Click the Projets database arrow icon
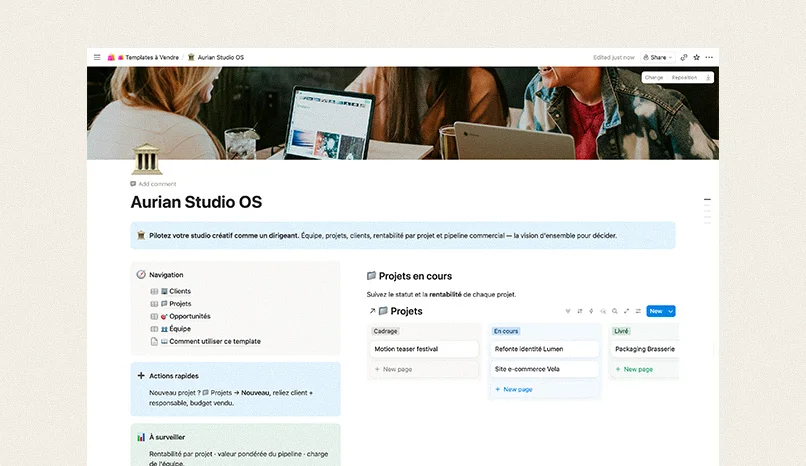 click(372, 311)
